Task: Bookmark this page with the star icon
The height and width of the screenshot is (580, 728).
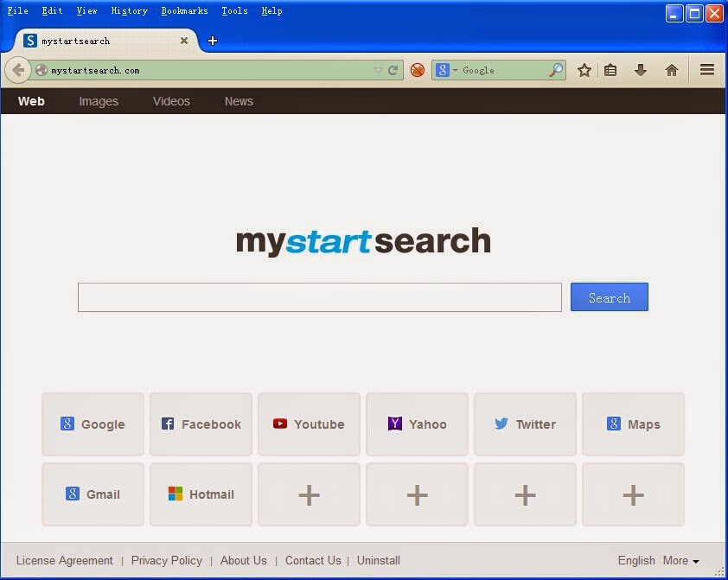Action: 584,70
